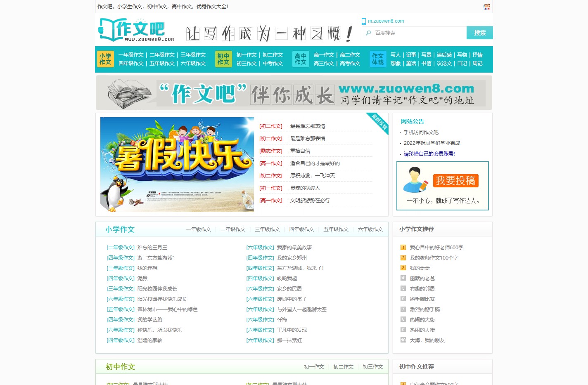Open recommended 掰手腕比赛
Image resolution: width=588 pixels, height=385 pixels.
pos(422,299)
